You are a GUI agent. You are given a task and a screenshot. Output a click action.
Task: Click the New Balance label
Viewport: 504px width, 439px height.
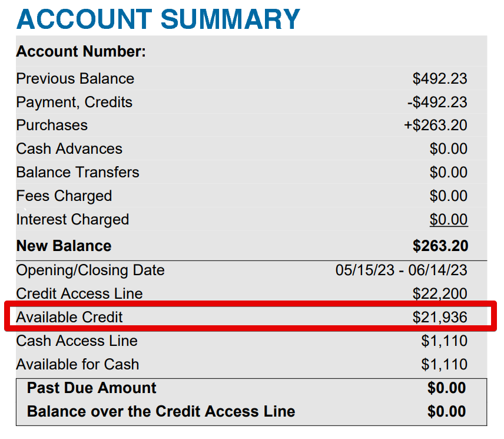pos(64,246)
